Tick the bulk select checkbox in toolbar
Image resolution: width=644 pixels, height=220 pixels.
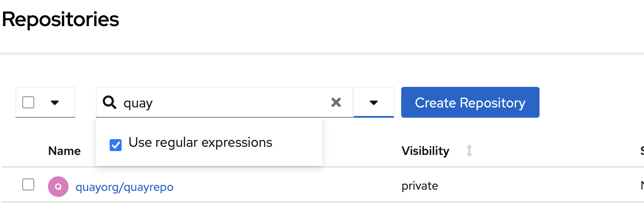[x=28, y=103]
